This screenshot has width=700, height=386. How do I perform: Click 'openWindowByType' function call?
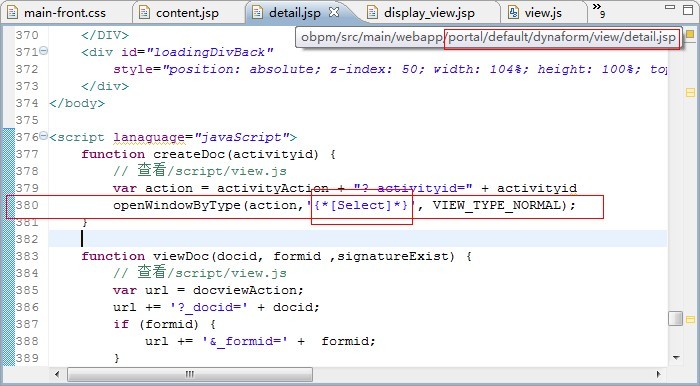(177, 205)
